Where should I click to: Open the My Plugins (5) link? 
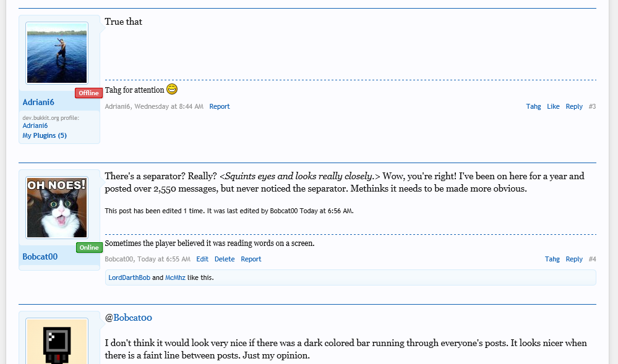[45, 135]
